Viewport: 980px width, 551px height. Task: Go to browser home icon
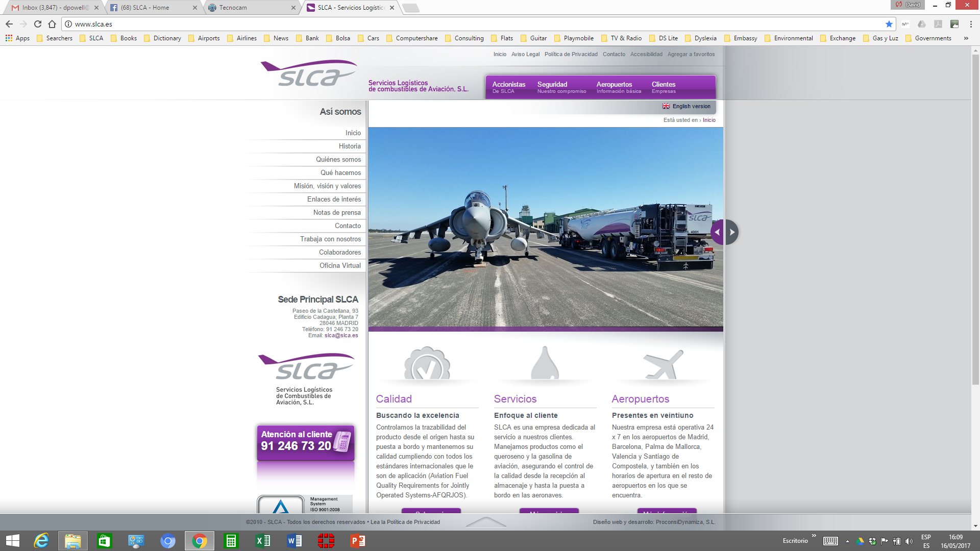[x=52, y=24]
